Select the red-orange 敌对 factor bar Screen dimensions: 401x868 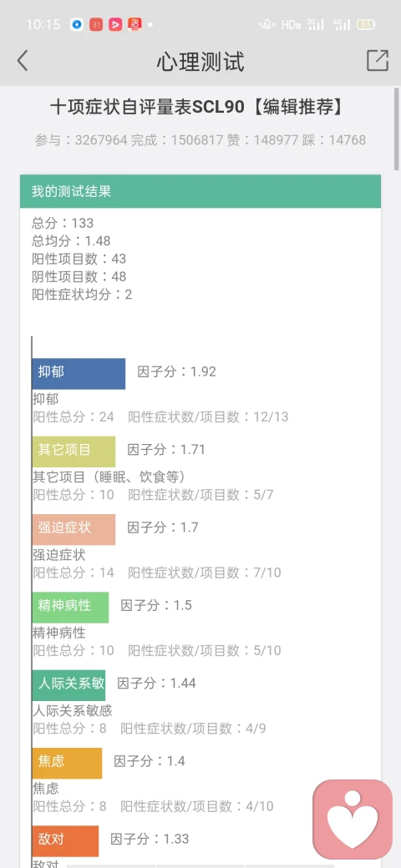click(x=65, y=841)
